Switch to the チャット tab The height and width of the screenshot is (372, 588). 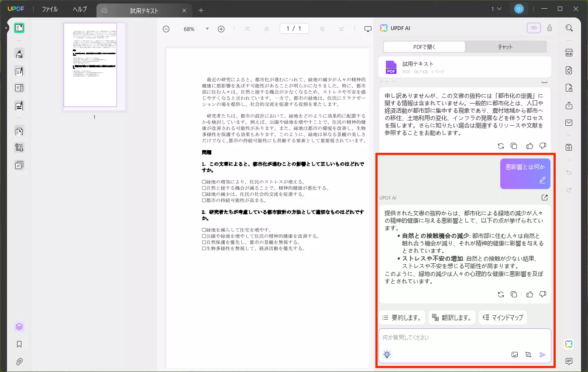click(x=505, y=47)
